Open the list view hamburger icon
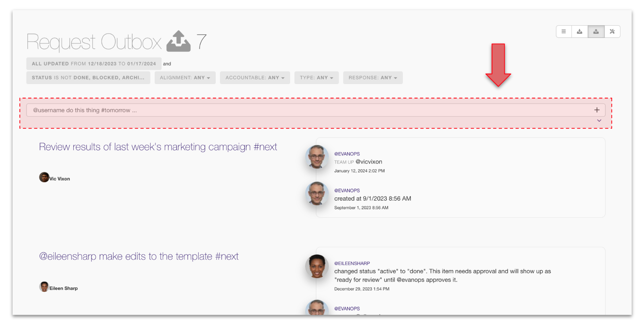 [563, 32]
